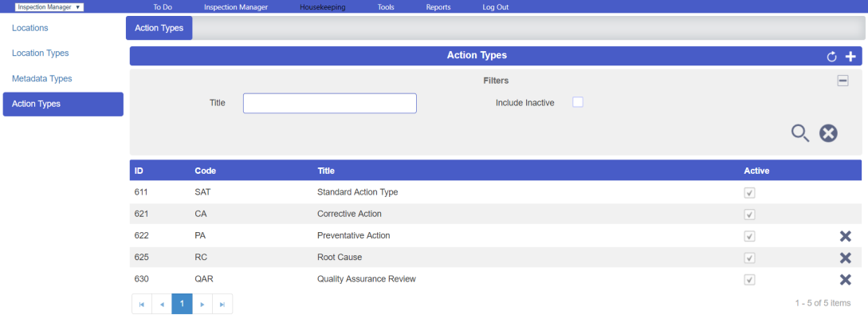Viewport: 868px width, 319px height.
Task: Select page 1 in pager
Action: [182, 304]
